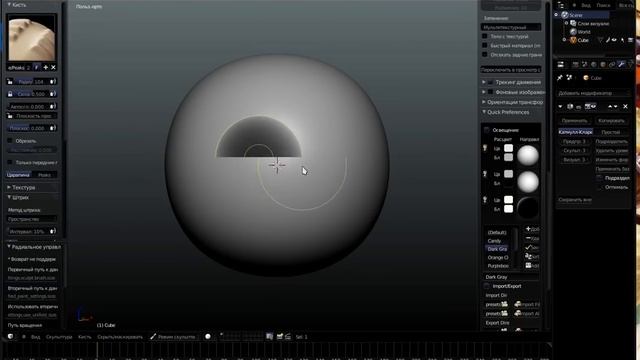Click first light diffuse color swatch
The height and width of the screenshot is (360, 640).
(x=508, y=148)
